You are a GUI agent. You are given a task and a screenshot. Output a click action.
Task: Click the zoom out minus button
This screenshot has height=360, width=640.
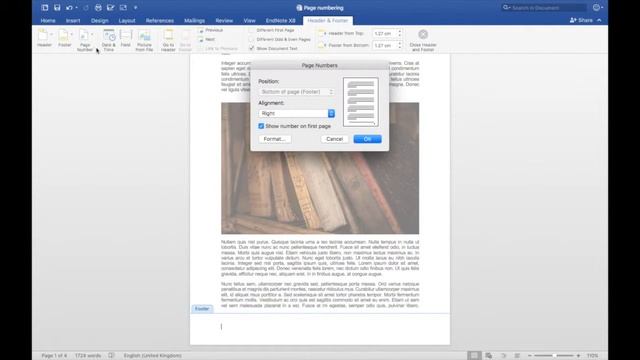pyautogui.click(x=529, y=356)
